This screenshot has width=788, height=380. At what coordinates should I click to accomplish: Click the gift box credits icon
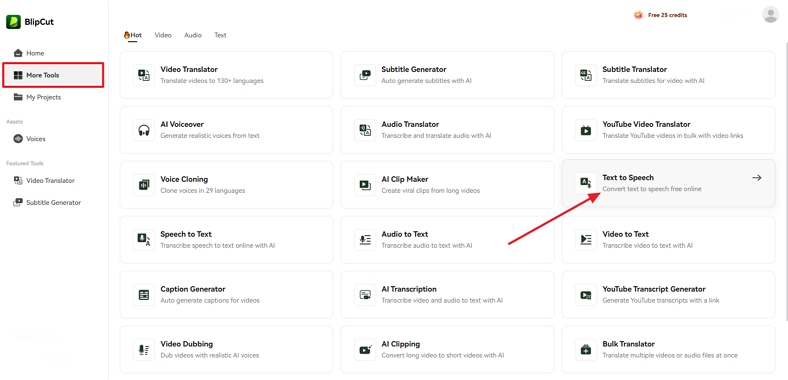click(x=638, y=15)
